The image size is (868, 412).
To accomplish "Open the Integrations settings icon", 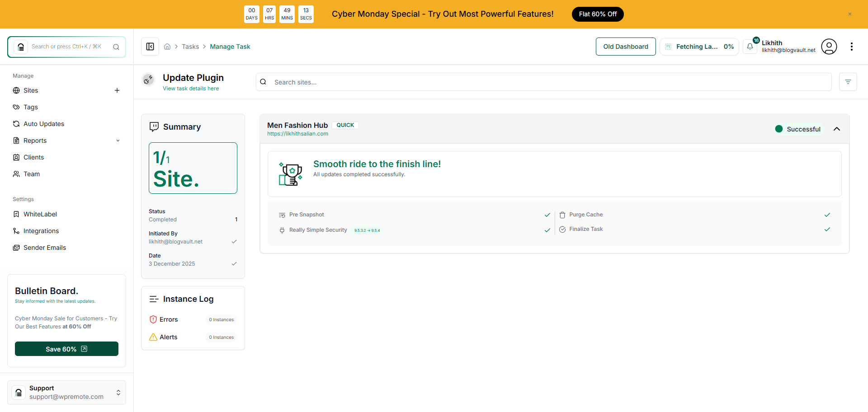I will [16, 231].
